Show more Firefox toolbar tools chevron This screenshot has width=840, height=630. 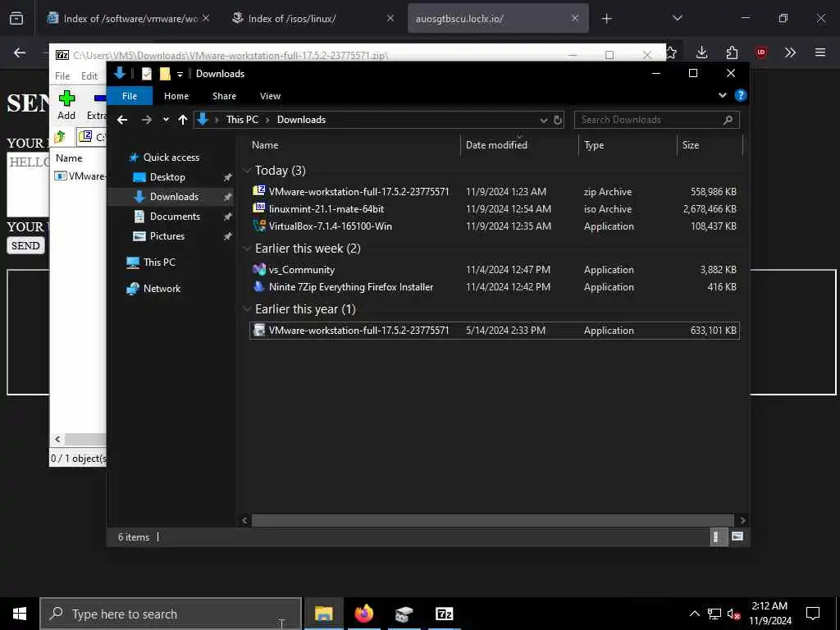click(x=790, y=52)
